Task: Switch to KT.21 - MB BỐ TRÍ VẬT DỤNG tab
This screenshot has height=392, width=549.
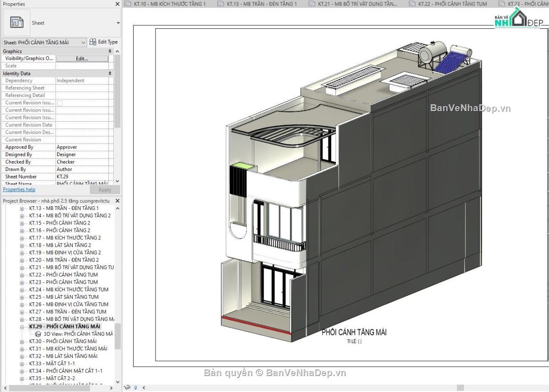Action: click(x=358, y=4)
